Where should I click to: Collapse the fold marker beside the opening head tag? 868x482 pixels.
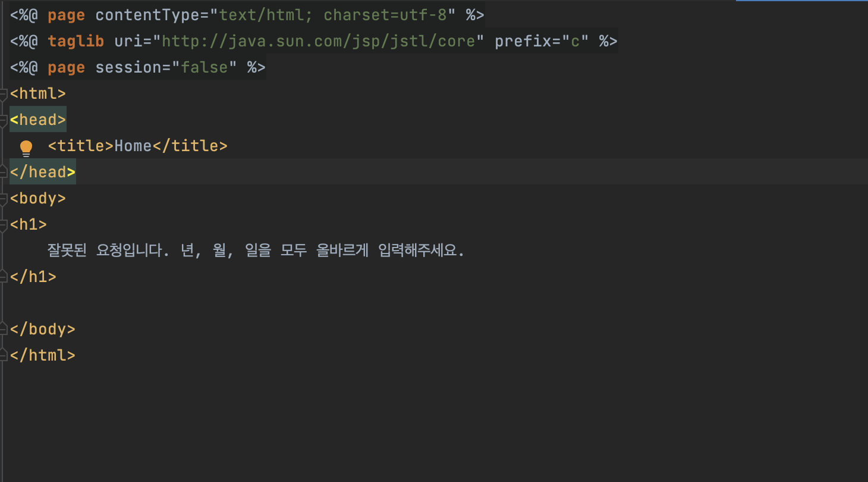click(3, 120)
